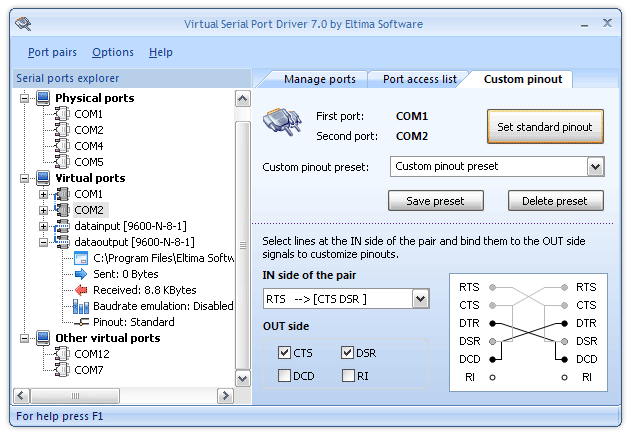Click the COM12 other virtual port icon
The image size is (633, 438).
tap(62, 354)
